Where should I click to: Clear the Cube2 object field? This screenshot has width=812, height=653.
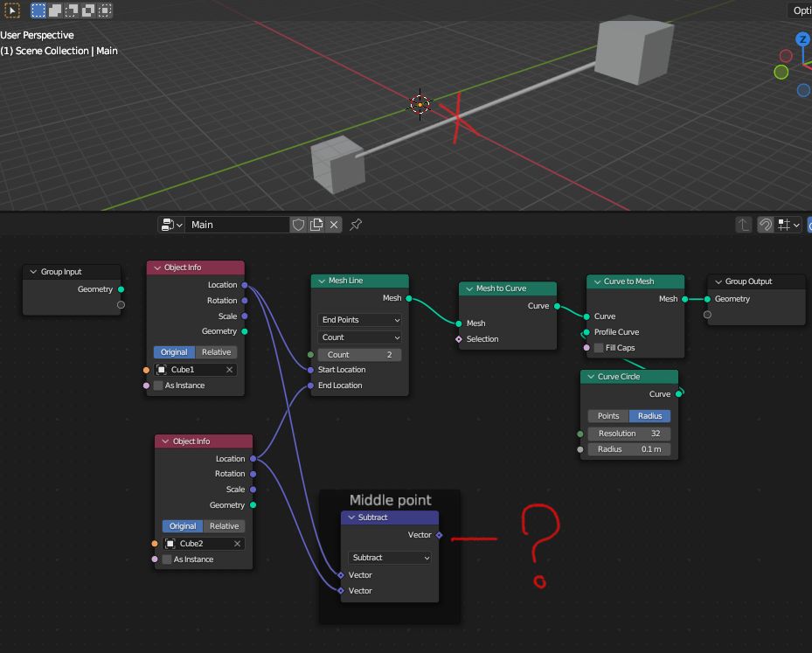click(237, 544)
